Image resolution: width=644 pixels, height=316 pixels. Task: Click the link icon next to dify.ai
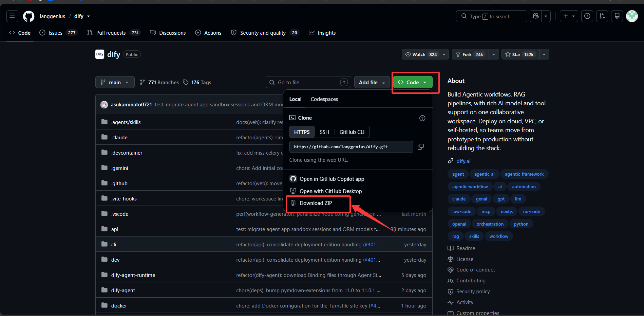451,161
